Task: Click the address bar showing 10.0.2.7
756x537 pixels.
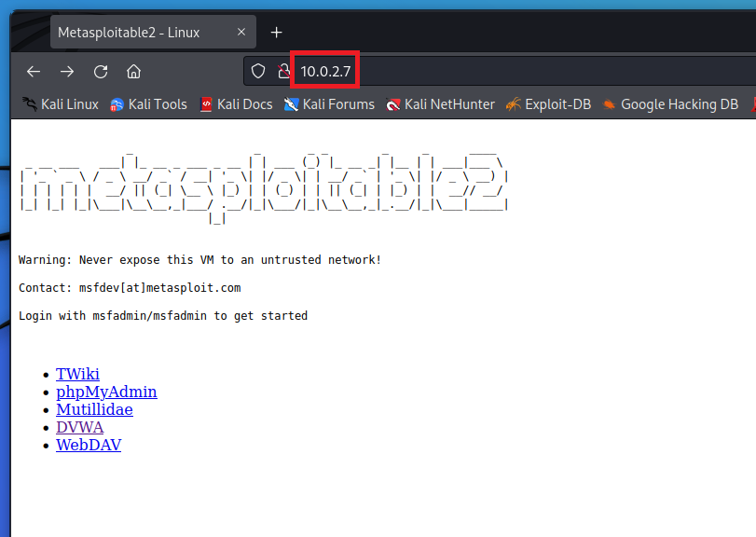Action: 500,72
